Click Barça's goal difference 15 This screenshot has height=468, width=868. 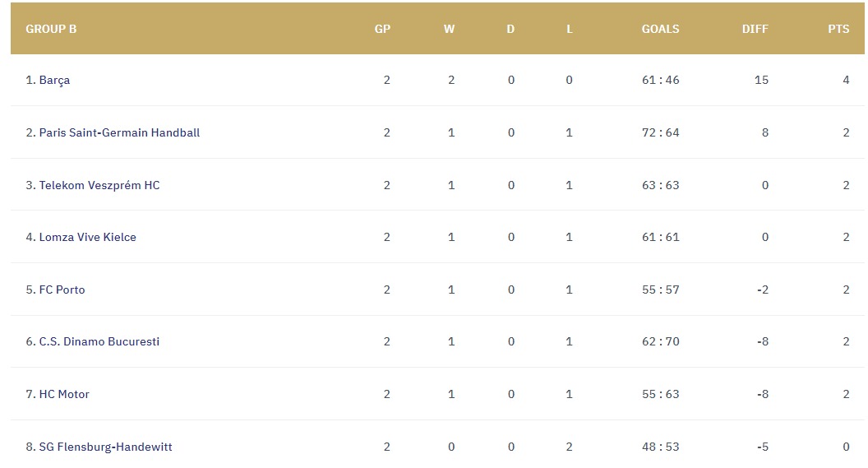(x=761, y=81)
